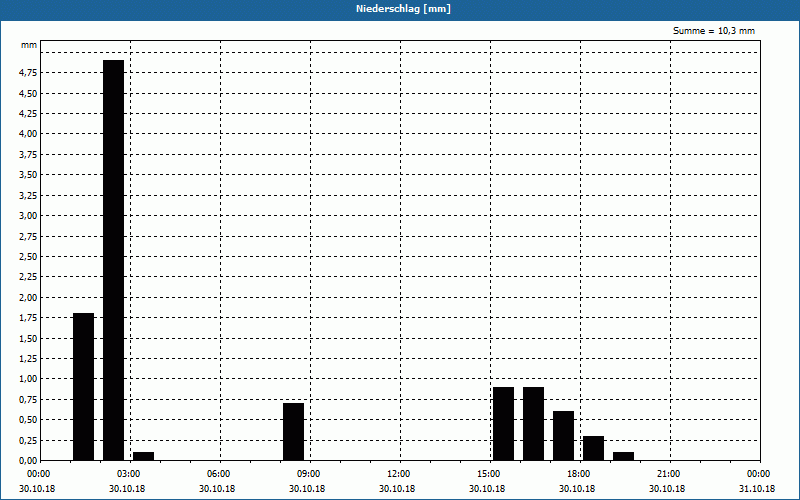The image size is (800, 500).
Task: Click the Summe = 10,3 mm label
Action: click(x=714, y=31)
